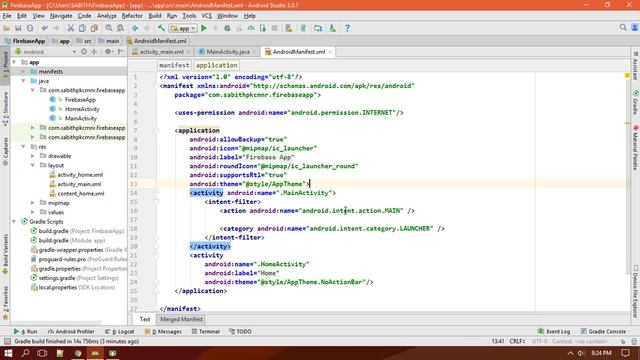Image resolution: width=640 pixels, height=360 pixels.
Task: Select content_home.xml in layout folder
Action: [x=80, y=193]
